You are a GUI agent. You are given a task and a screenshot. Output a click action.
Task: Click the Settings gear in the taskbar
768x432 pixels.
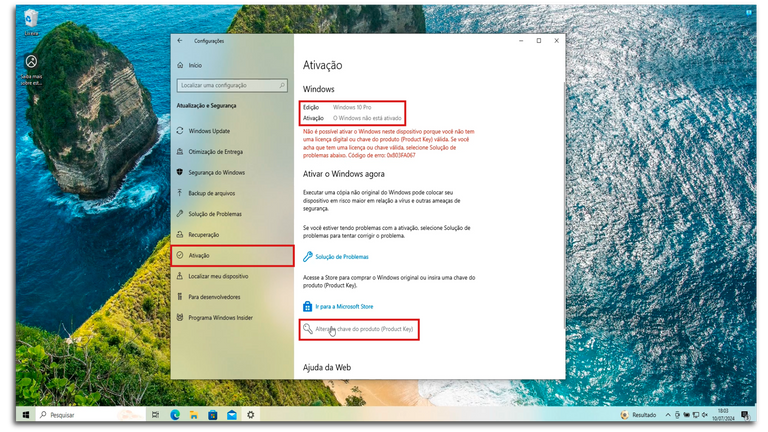tap(251, 415)
